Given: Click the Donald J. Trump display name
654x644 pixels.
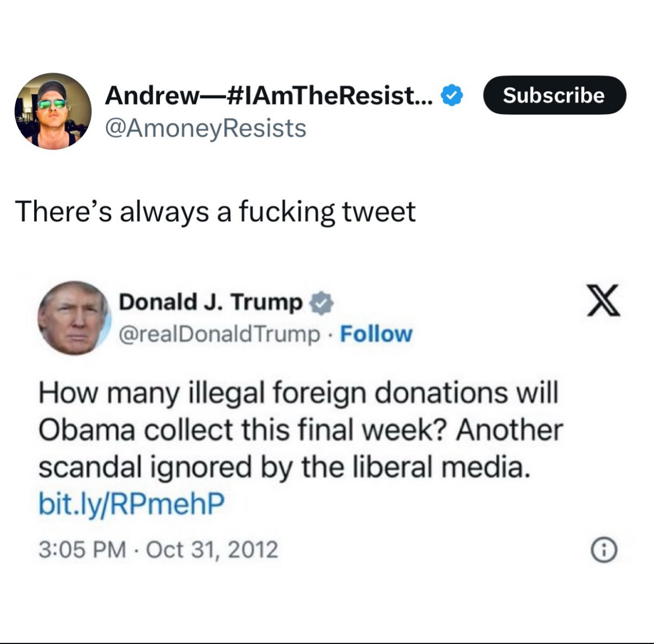Looking at the screenshot, I should point(211,302).
